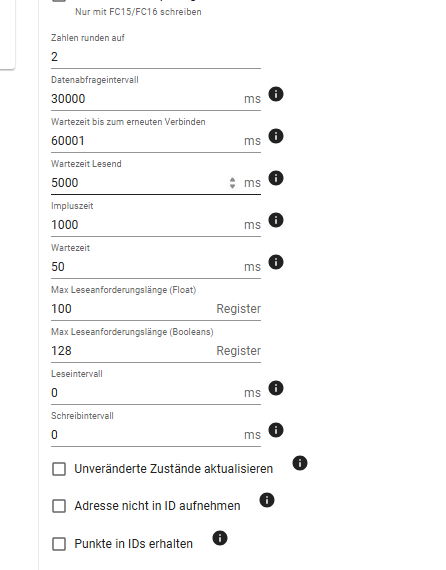Click info icon next to Datenabfrageintervall
446x570 pixels.
276,94
